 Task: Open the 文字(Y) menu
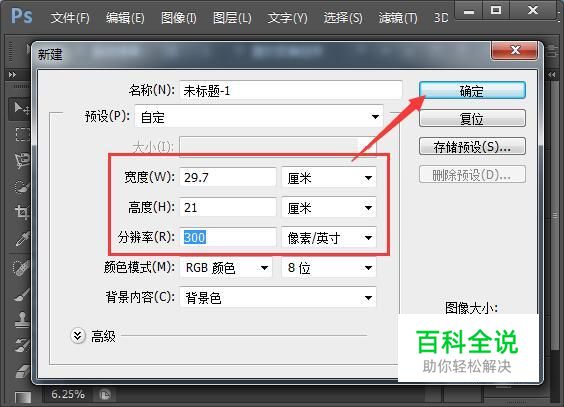click(287, 18)
